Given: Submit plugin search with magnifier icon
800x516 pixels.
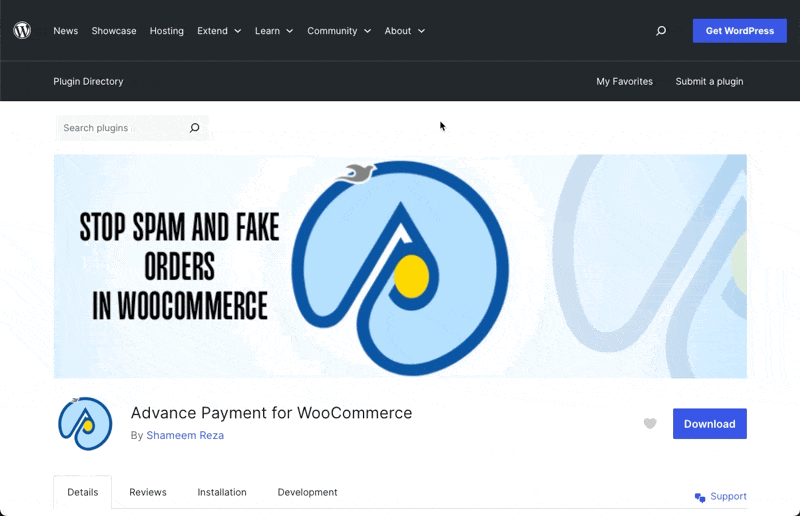Looking at the screenshot, I should click(194, 128).
